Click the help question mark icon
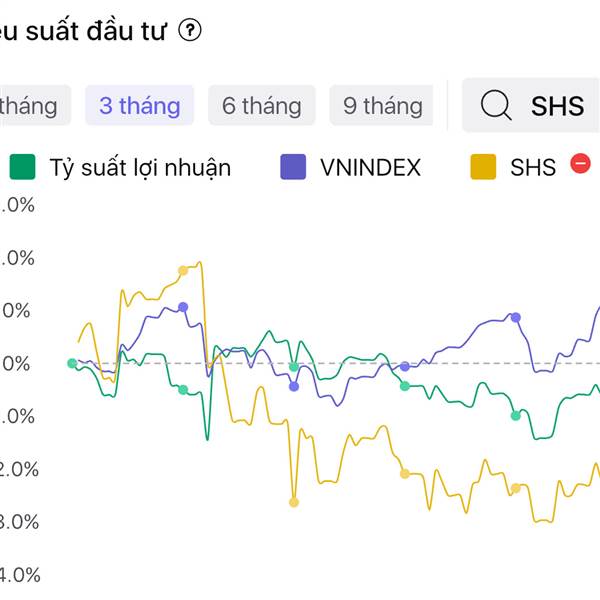Screen dimensions: 600x600 tap(190, 31)
